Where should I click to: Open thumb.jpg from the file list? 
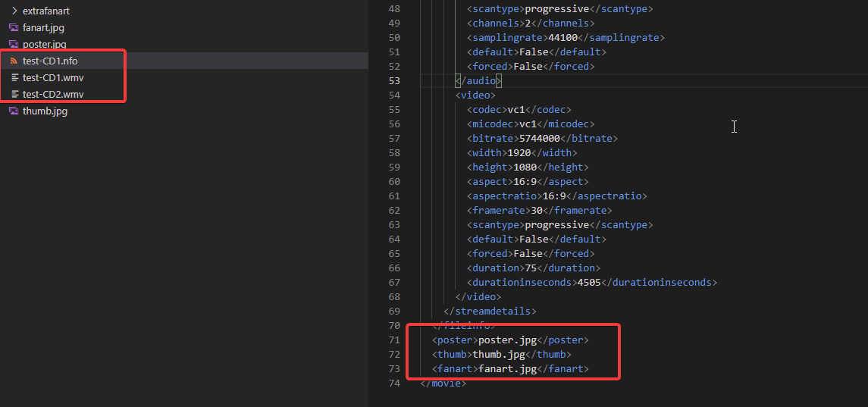45,111
